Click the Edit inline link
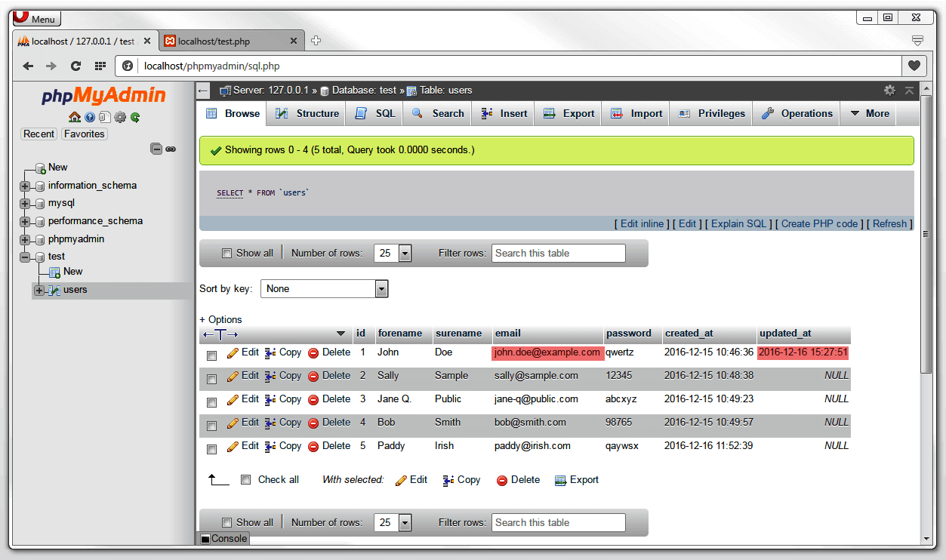Viewport: 946px width, 560px height. click(641, 223)
